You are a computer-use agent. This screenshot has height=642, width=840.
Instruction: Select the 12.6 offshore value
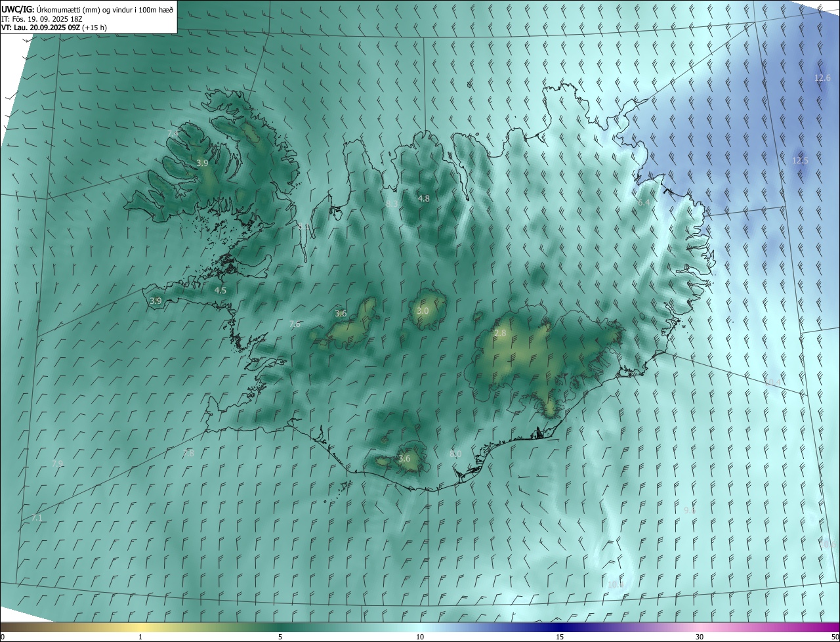[x=822, y=77]
